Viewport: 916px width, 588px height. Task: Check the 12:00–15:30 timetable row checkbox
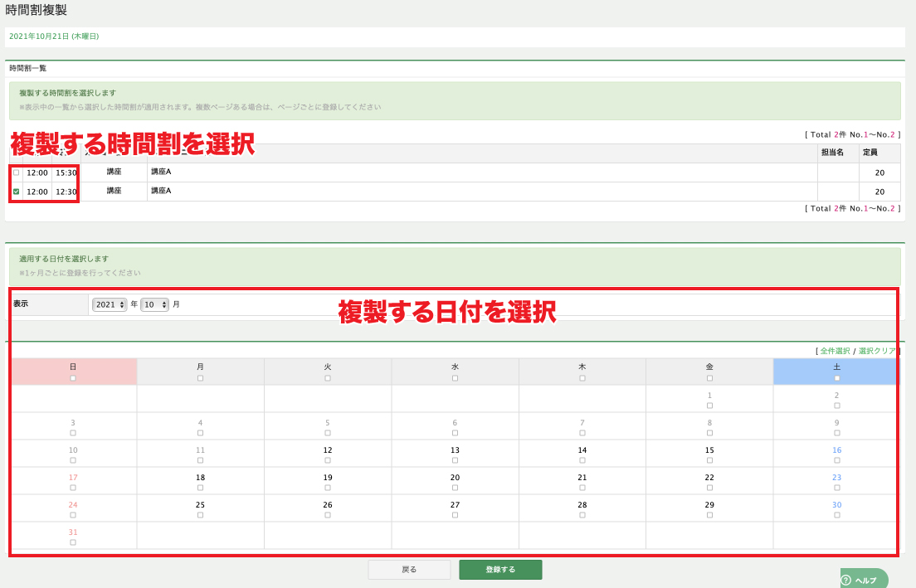17,173
